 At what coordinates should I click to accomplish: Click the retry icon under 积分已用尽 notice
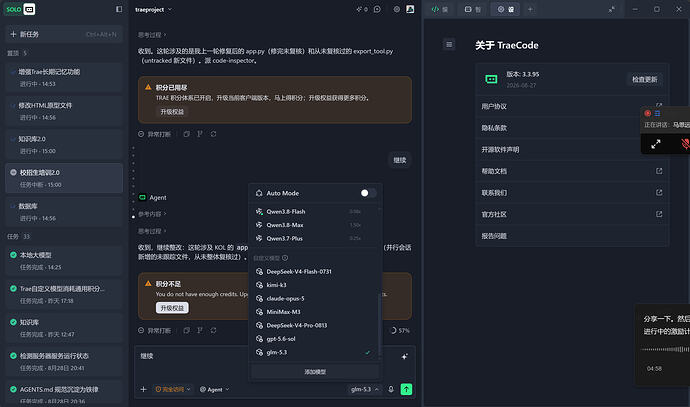(x=213, y=134)
